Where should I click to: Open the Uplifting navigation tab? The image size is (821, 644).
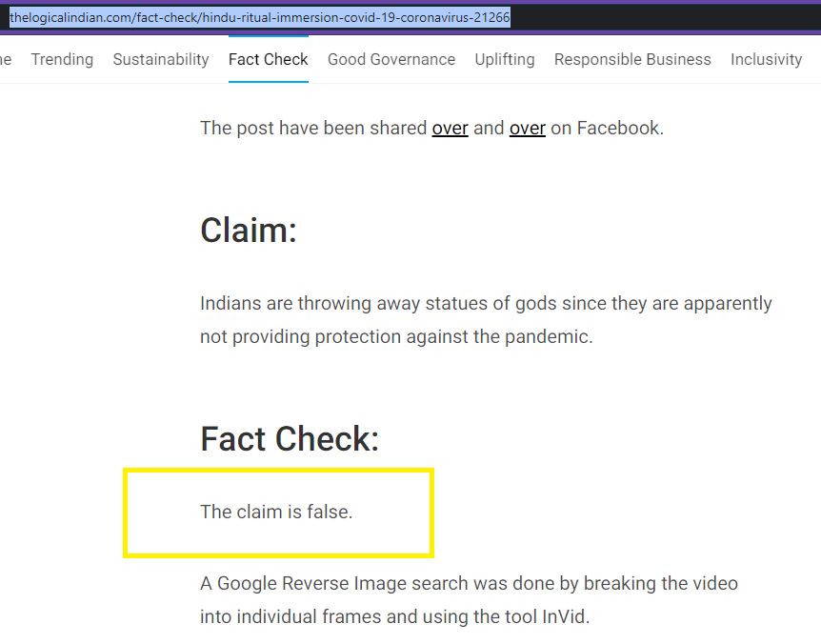(x=504, y=59)
